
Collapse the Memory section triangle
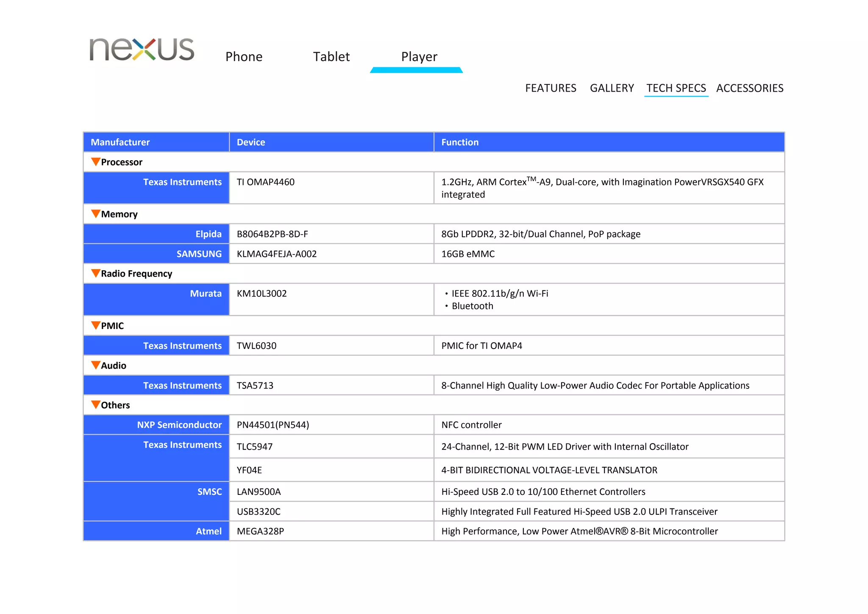(96, 214)
